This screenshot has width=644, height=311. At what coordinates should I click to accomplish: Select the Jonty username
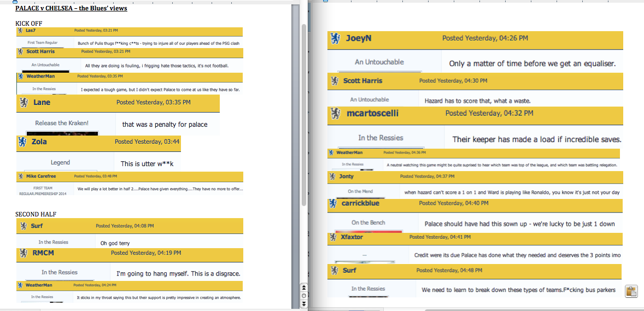pyautogui.click(x=346, y=177)
